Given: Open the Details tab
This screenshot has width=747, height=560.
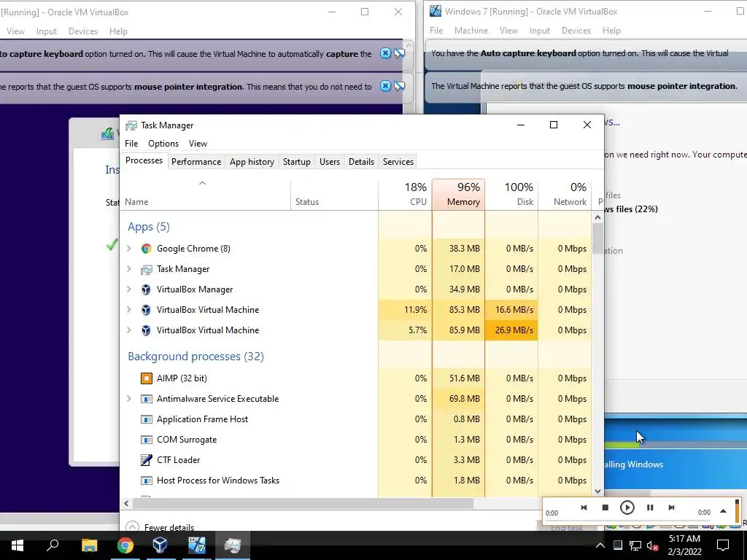Looking at the screenshot, I should tap(362, 162).
